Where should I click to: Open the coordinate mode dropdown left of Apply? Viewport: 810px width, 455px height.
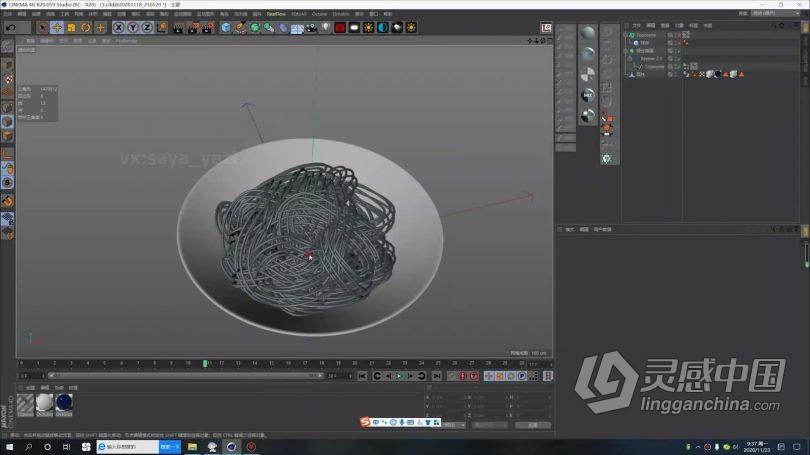coord(454,425)
